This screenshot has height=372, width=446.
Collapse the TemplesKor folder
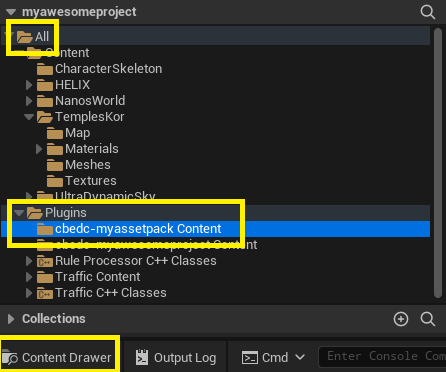pos(29,117)
